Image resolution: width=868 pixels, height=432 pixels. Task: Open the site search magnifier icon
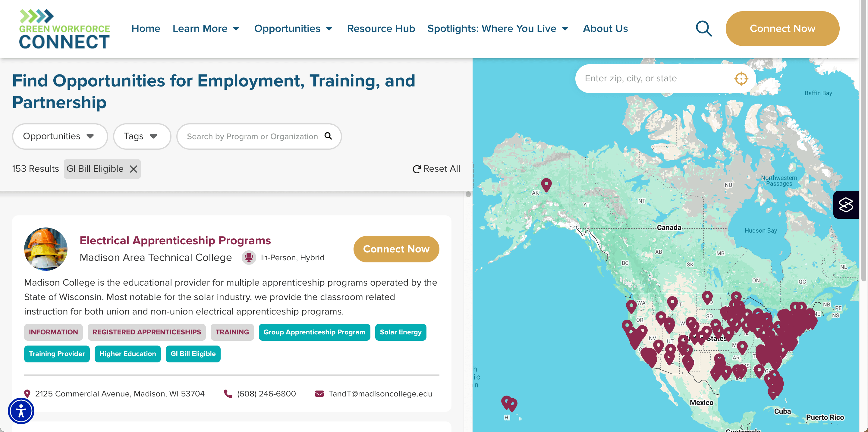click(x=704, y=29)
